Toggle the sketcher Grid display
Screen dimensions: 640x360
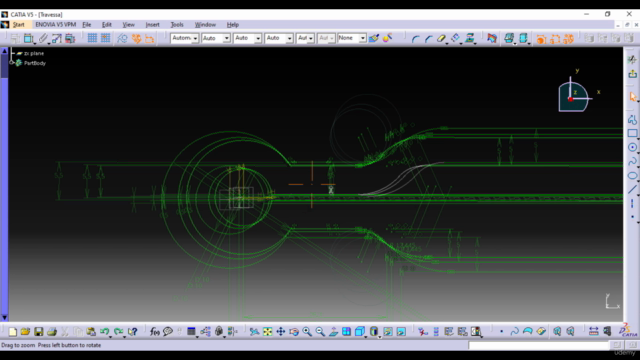92,38
